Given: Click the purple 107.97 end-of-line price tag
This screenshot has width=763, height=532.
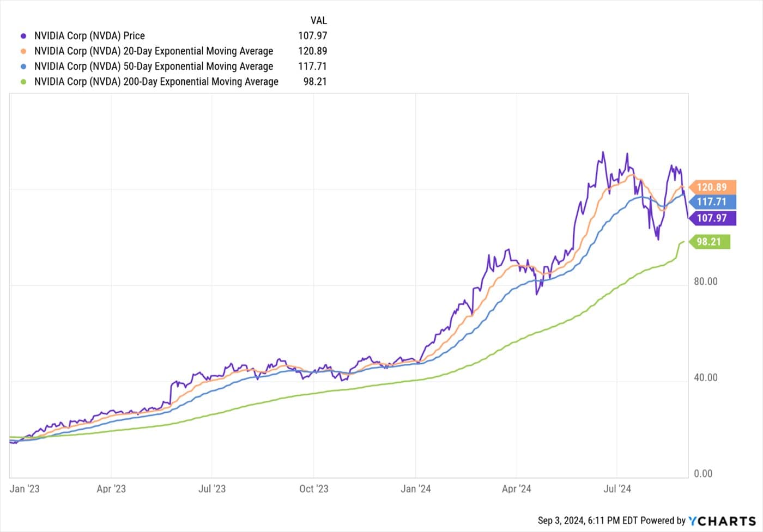Looking at the screenshot, I should [x=712, y=218].
